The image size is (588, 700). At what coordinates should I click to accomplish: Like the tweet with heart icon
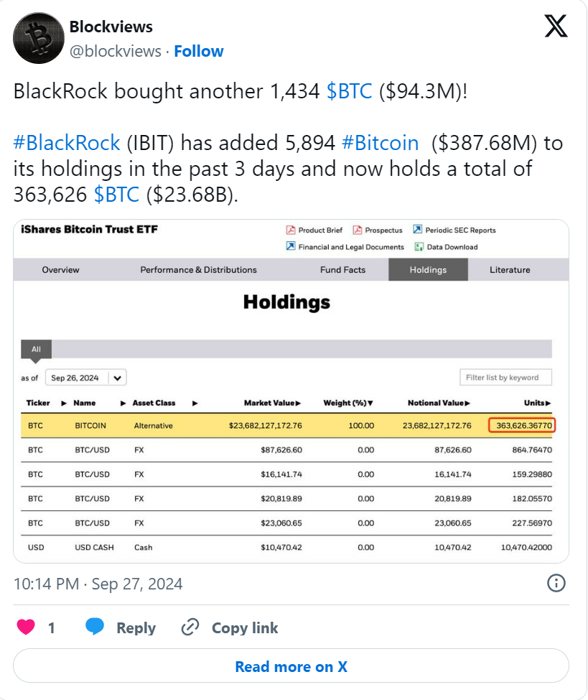[26, 627]
